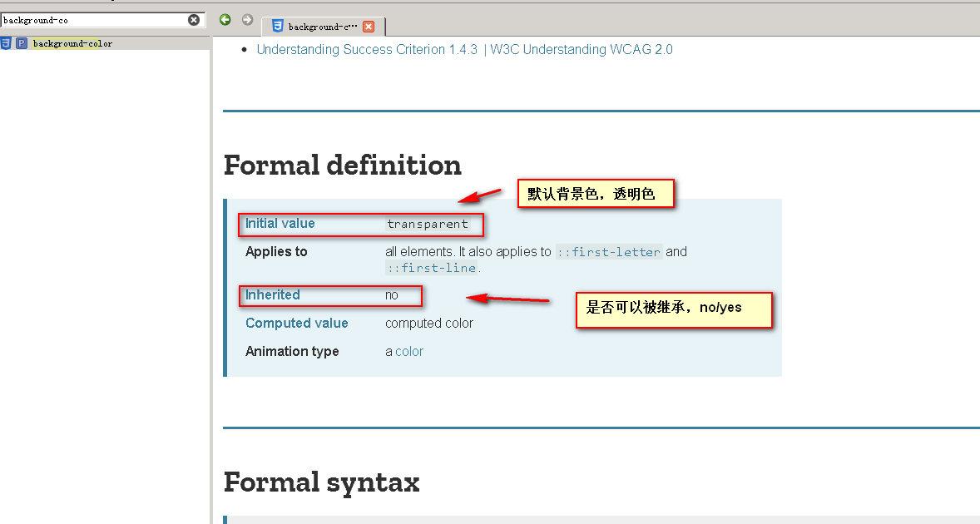Close the background-color tab
This screenshot has height=524, width=980.
tap(369, 27)
